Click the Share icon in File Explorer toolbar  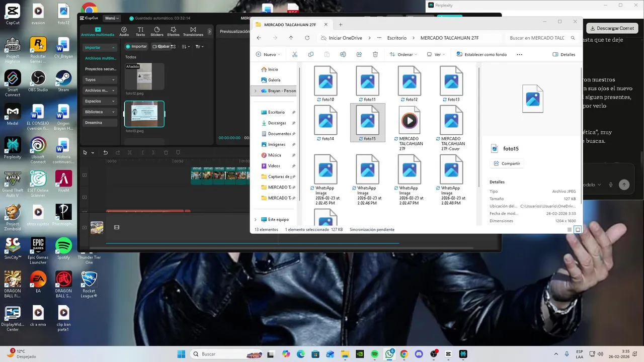click(x=359, y=54)
